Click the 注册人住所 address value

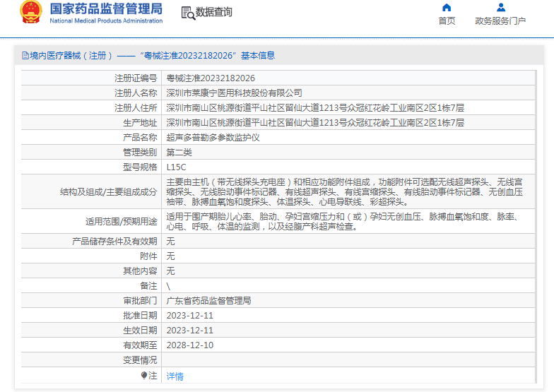(315, 107)
